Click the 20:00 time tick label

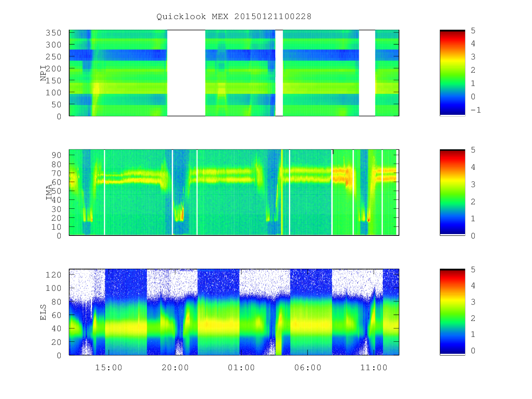point(175,368)
